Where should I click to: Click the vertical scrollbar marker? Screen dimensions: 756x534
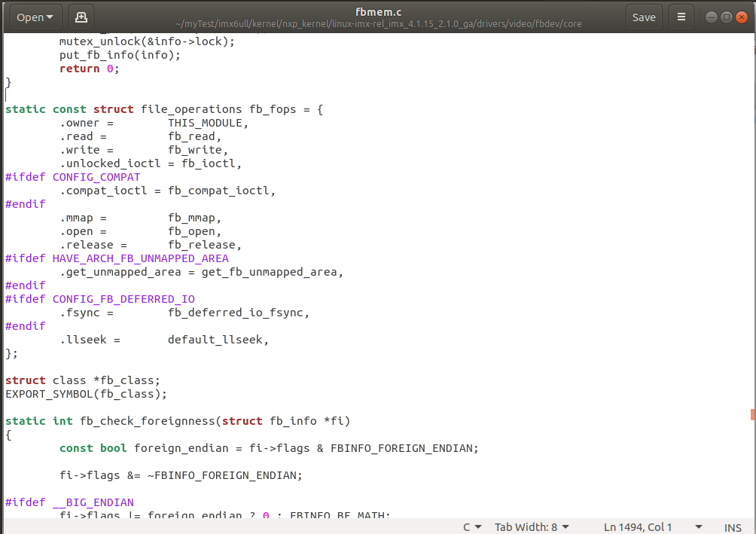(x=753, y=414)
